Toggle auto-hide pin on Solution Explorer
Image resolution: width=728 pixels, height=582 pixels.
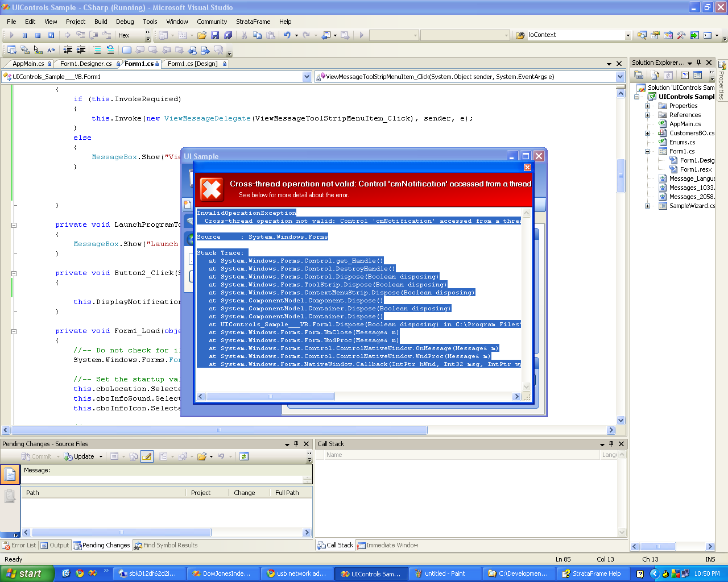click(x=699, y=63)
